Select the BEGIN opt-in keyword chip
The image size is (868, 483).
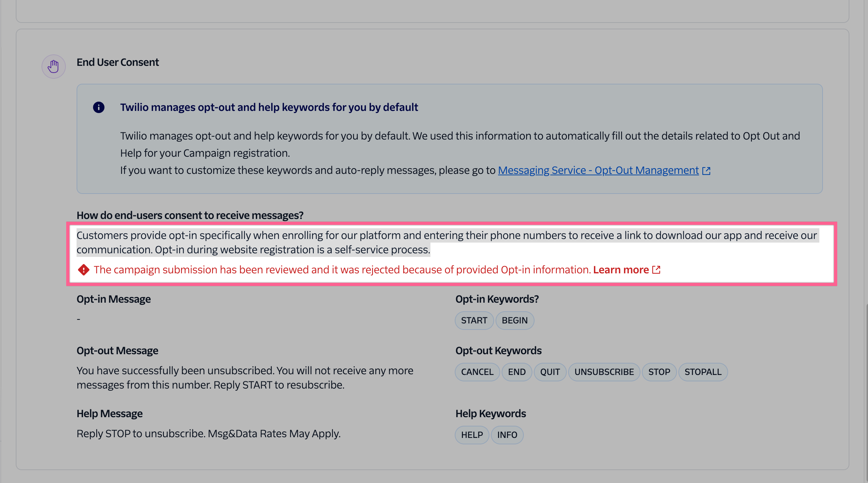click(515, 320)
